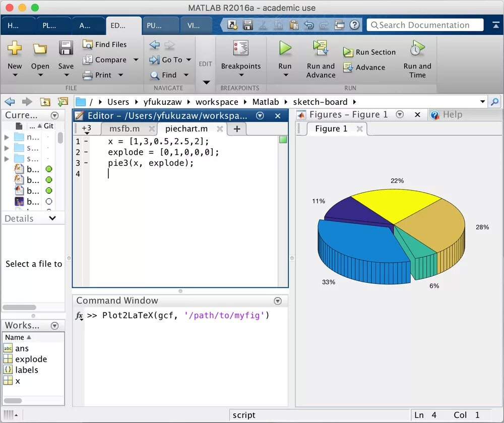Sort Workspace by the Name column
This screenshot has width=504, height=423.
[18, 337]
